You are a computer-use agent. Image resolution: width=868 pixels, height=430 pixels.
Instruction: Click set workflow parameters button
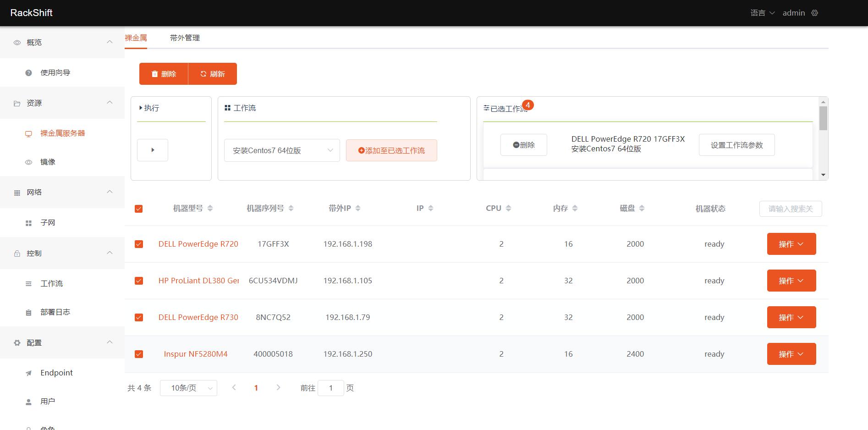tap(737, 145)
